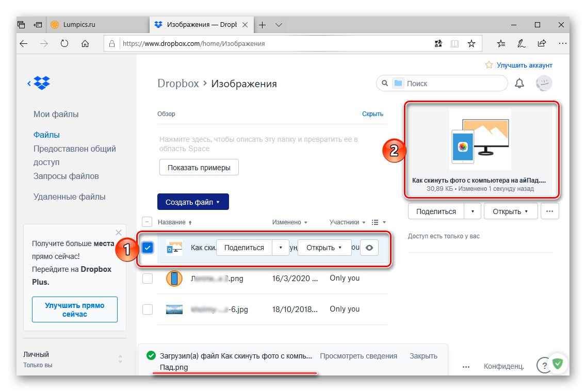Uncheck the selected Как ски... file checkbox

[148, 248]
